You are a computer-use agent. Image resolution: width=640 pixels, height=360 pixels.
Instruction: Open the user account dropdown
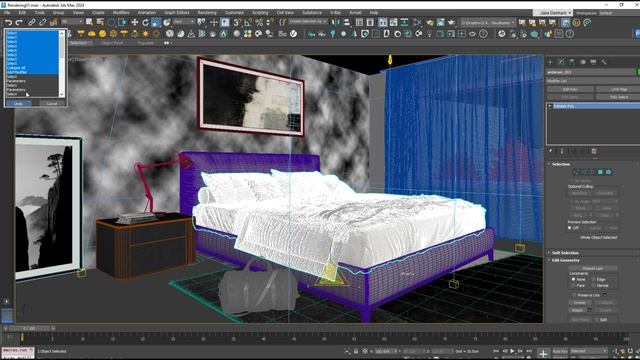(x=553, y=13)
